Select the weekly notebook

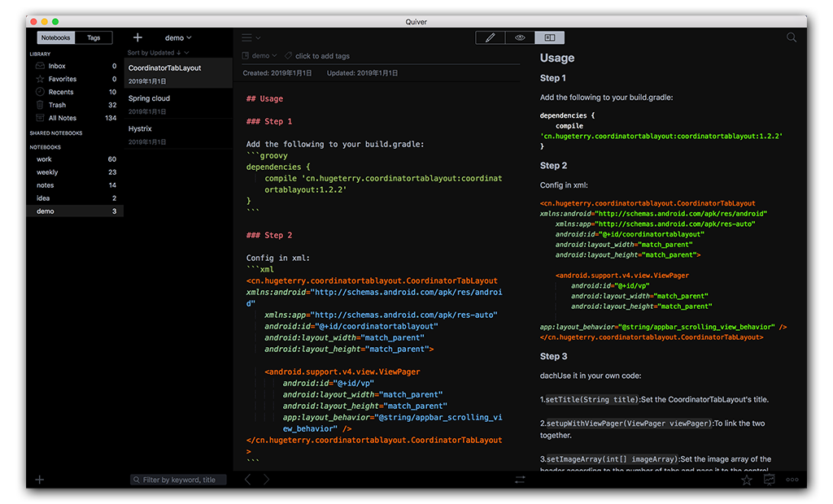coord(76,172)
